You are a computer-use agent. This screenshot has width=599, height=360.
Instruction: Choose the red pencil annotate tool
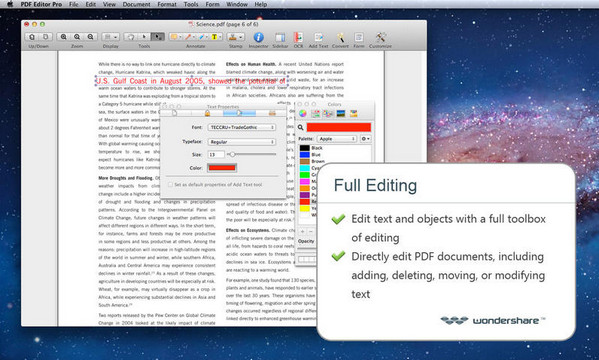188,37
